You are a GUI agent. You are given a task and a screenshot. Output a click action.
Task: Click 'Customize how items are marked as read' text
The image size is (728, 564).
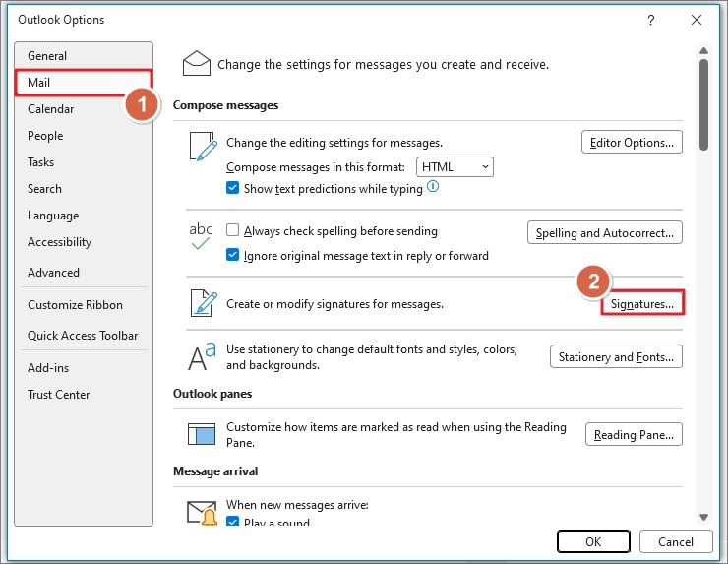[396, 434]
